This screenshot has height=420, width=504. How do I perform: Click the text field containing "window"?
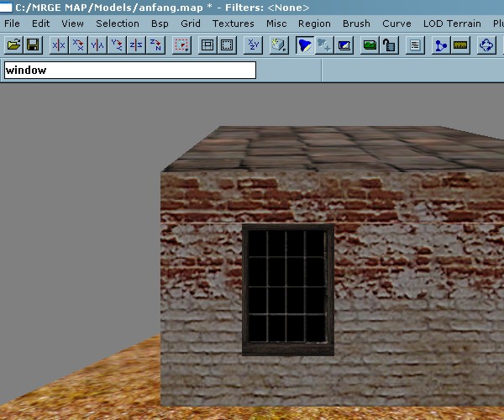[x=130, y=70]
